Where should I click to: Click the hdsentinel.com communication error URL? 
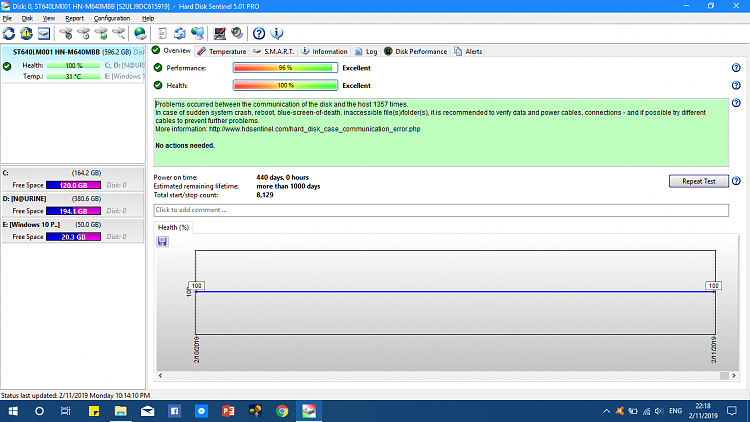314,129
